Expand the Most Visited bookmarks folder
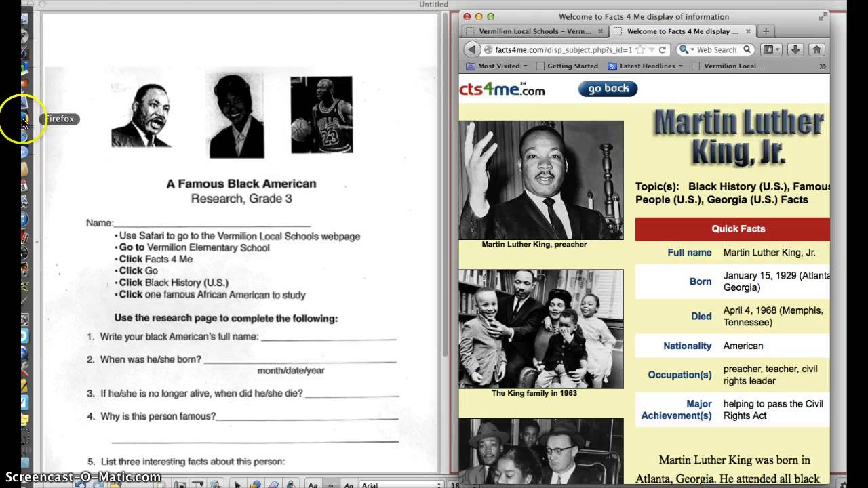This screenshot has height=488, width=868. click(x=497, y=66)
